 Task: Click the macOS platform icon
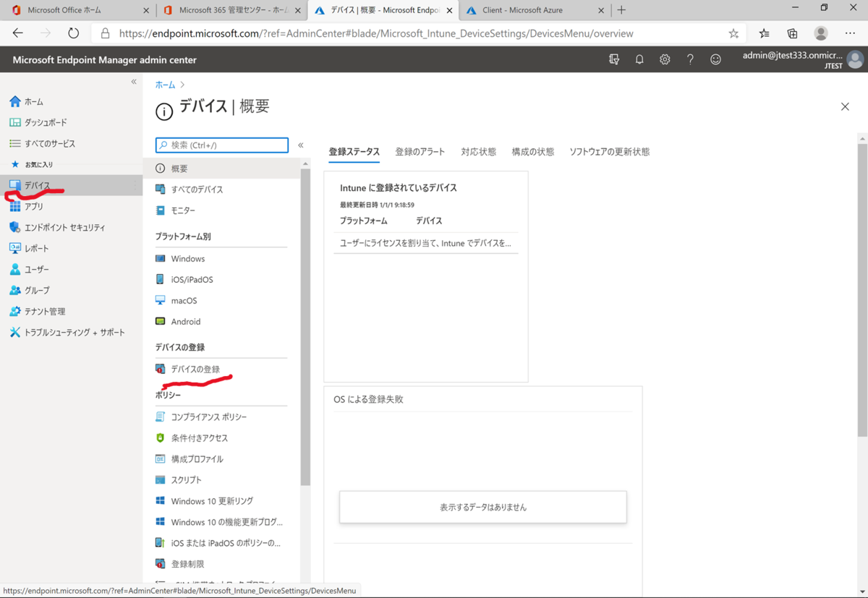(x=161, y=301)
